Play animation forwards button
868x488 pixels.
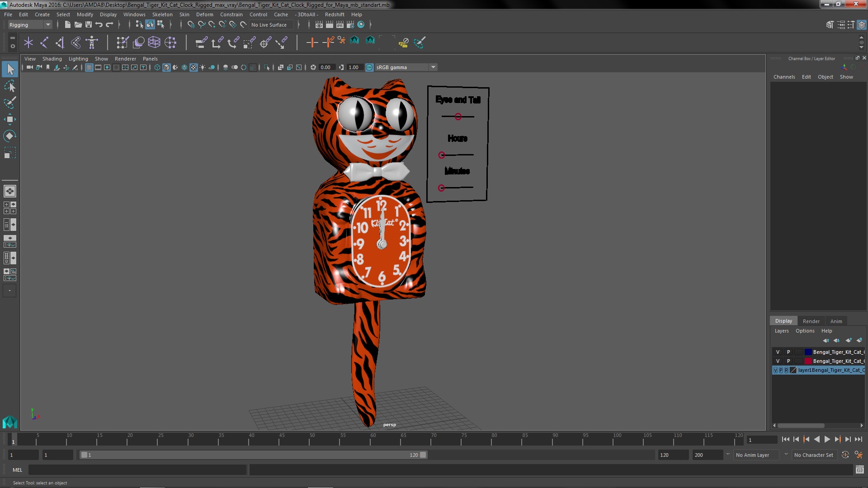(x=827, y=439)
